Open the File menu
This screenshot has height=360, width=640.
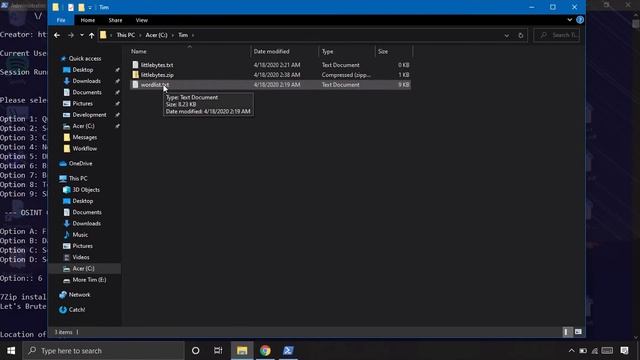pyautogui.click(x=61, y=20)
